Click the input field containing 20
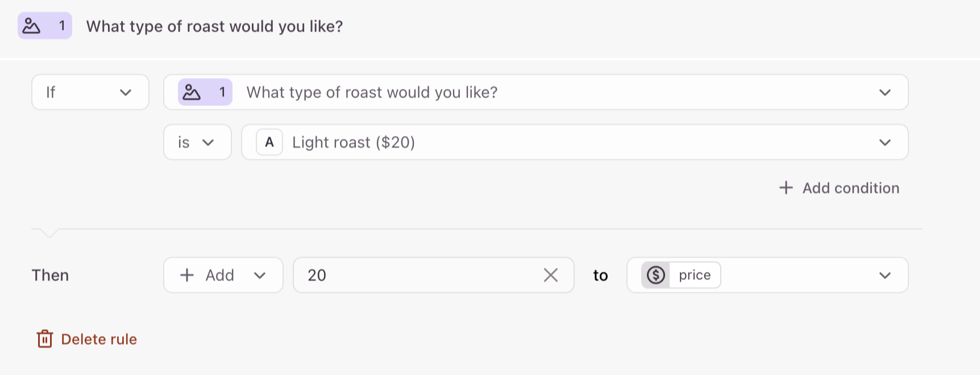Screen dimensions: 980x375 coord(434,275)
